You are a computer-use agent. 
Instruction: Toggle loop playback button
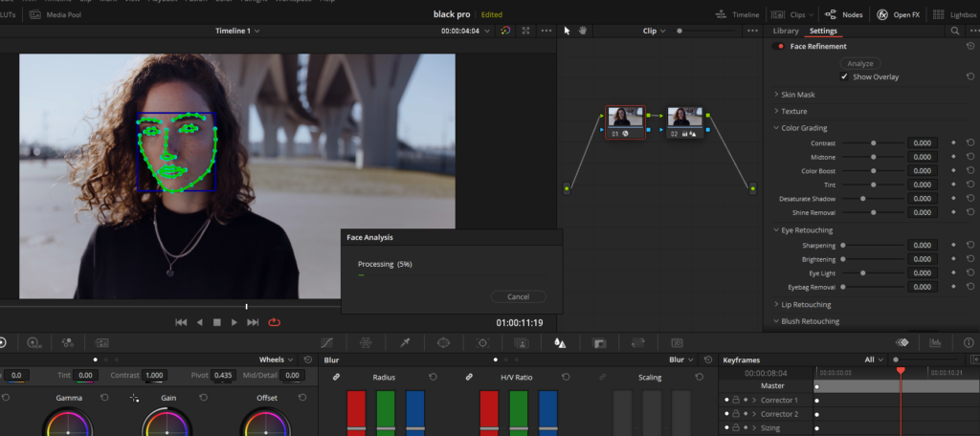tap(275, 322)
